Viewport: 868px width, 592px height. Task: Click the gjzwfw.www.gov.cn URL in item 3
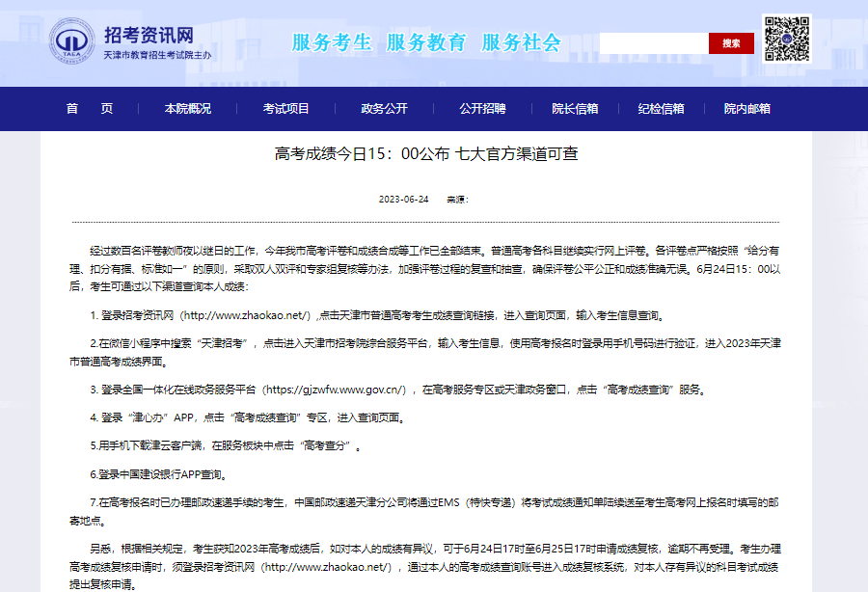[x=336, y=390]
